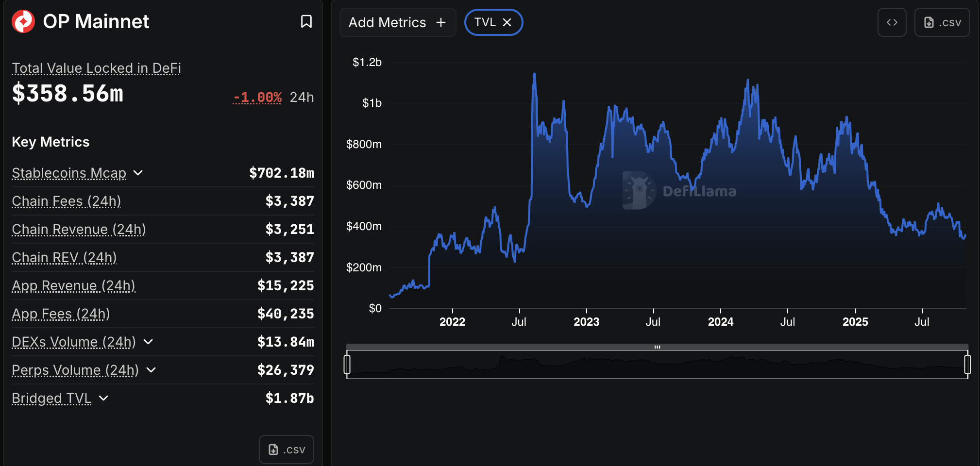Expand the Bridged TVL row
The height and width of the screenshot is (466, 980).
pyautogui.click(x=103, y=398)
